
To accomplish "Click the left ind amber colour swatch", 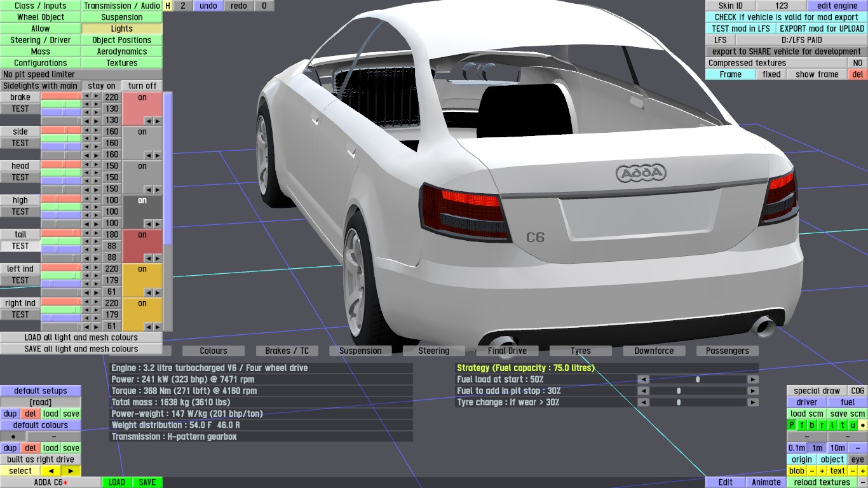I will (x=142, y=280).
